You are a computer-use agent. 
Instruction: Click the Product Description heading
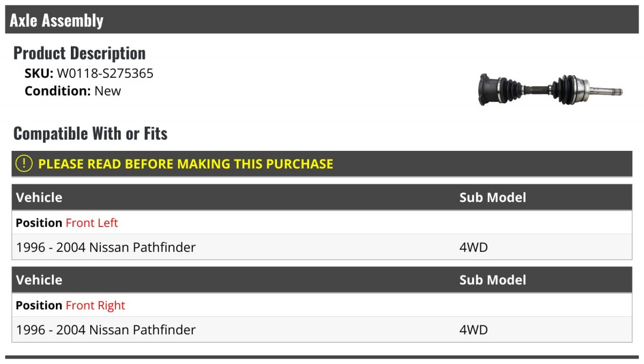[x=79, y=53]
